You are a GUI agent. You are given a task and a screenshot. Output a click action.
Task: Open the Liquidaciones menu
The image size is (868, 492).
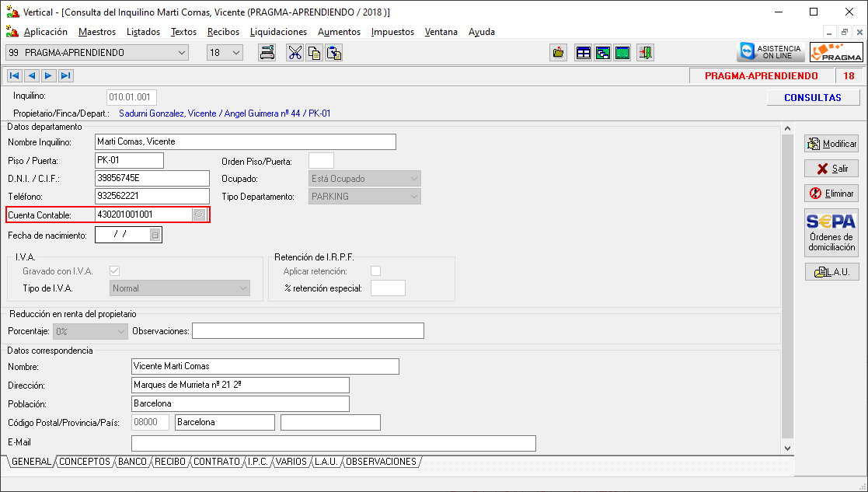pos(278,32)
